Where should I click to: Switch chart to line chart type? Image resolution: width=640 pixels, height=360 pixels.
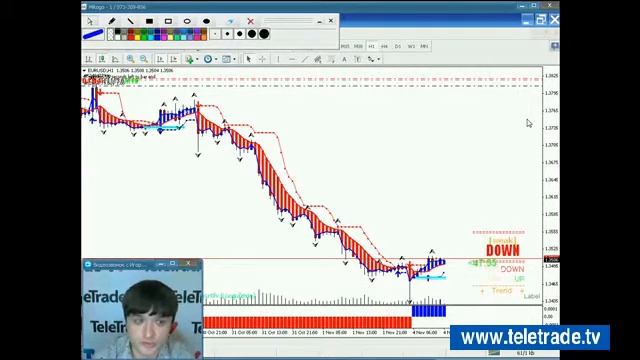(x=116, y=59)
